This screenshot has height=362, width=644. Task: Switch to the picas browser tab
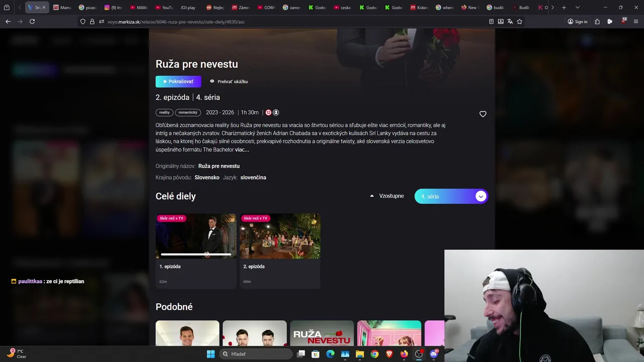88,8
